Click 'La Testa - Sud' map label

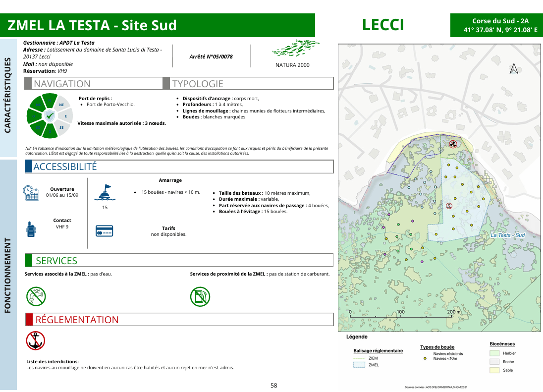[x=508, y=235]
